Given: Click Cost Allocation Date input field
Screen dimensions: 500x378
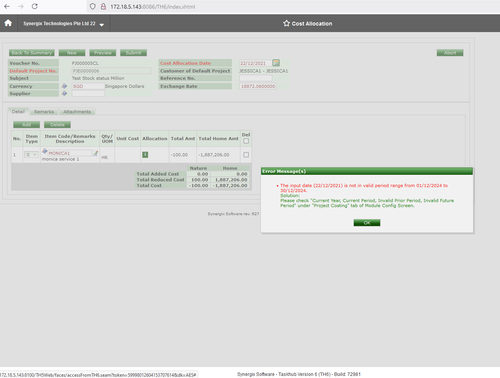Looking at the screenshot, I should (x=255, y=63).
